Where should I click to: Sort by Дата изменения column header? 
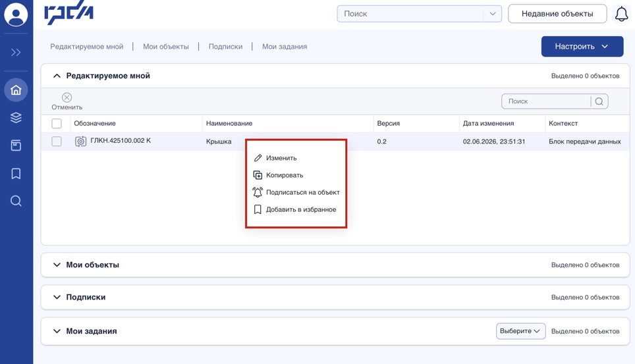(488, 124)
